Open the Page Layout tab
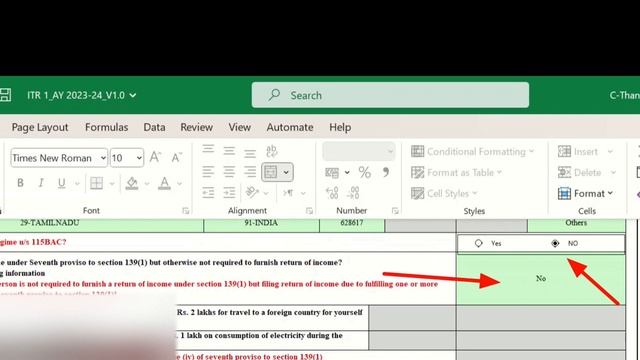Screen dimensions: 640x360 point(40,127)
